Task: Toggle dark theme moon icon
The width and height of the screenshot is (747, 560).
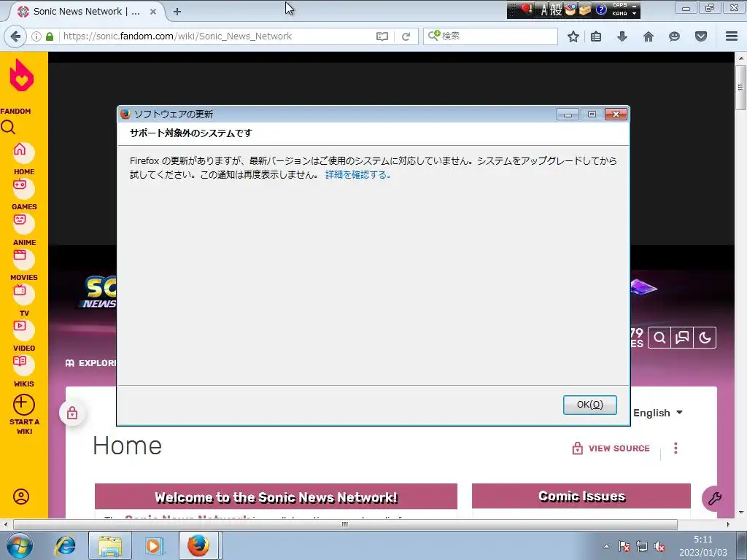Action: 705,338
